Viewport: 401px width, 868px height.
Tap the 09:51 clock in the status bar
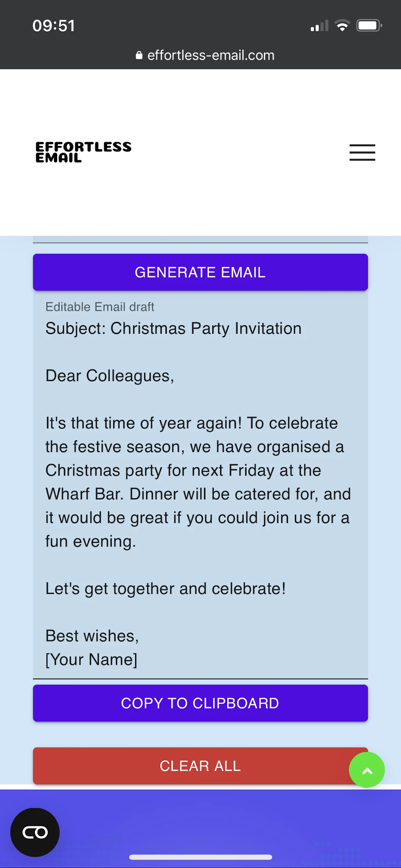[x=54, y=25]
